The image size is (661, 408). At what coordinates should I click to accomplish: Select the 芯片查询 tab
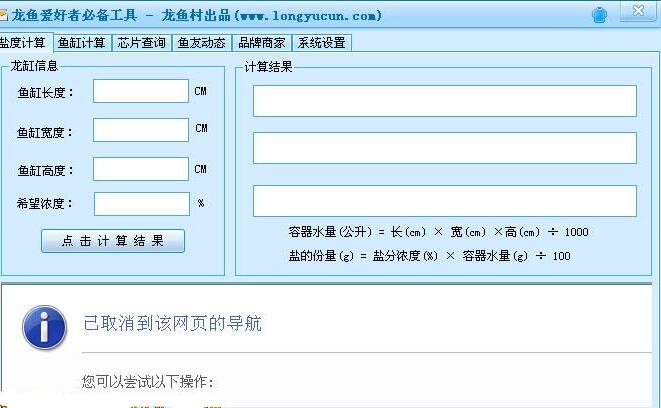(x=141, y=43)
